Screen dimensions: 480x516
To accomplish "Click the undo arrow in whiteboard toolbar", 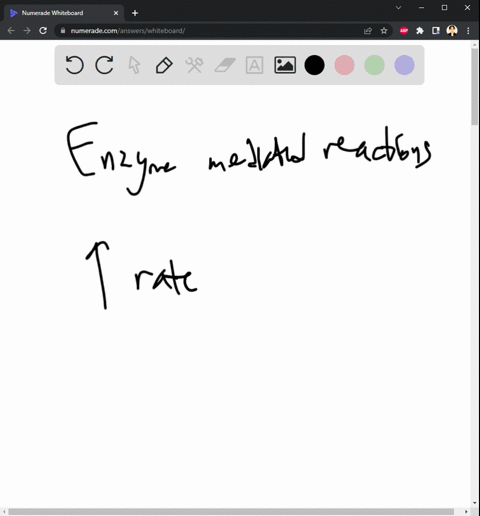I will click(x=74, y=65).
